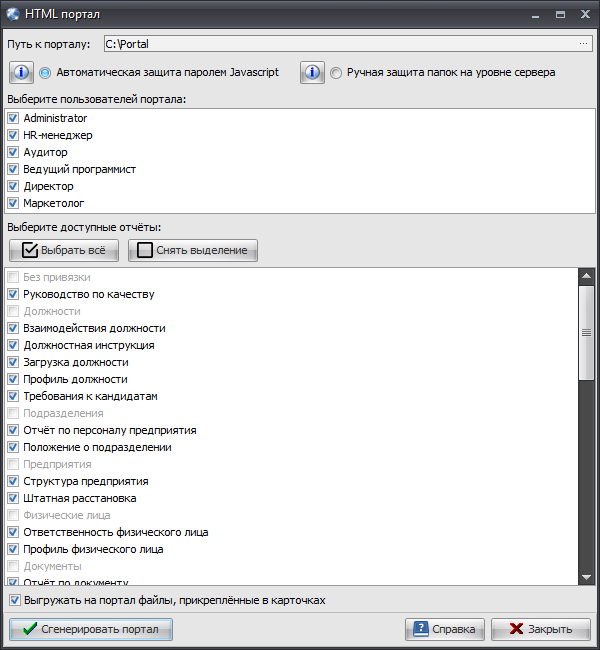The height and width of the screenshot is (650, 600).
Task: Toggle Выгружать на портал файлы checkbox
Action: 15,600
